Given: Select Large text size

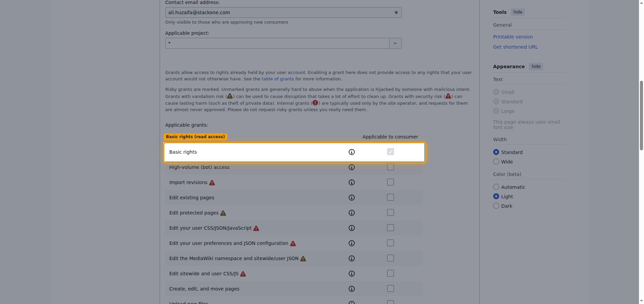Looking at the screenshot, I should 496,111.
